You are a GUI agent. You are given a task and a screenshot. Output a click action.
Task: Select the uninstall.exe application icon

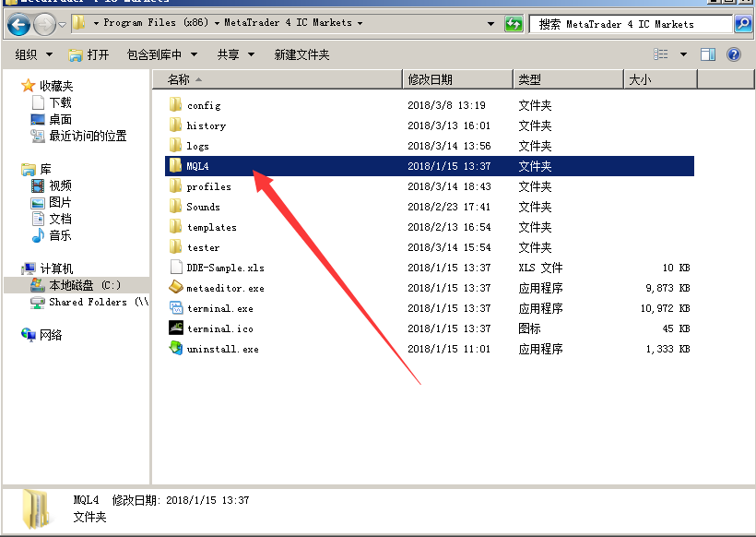[175, 348]
